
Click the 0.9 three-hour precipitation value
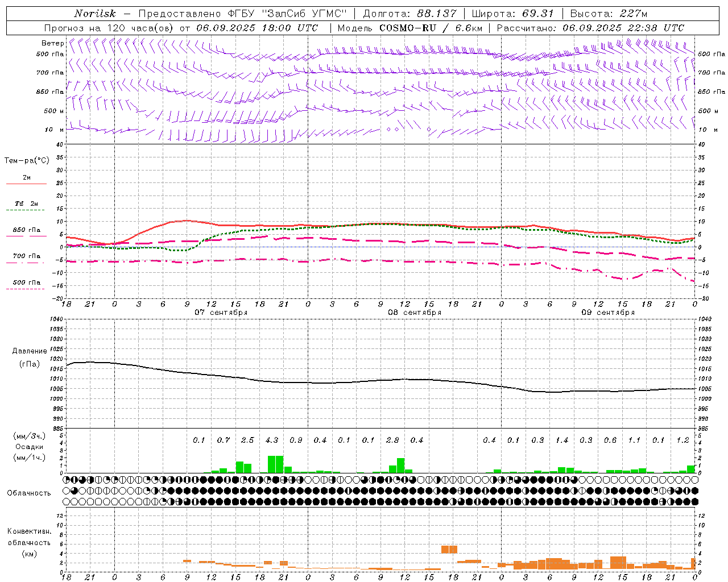[296, 440]
